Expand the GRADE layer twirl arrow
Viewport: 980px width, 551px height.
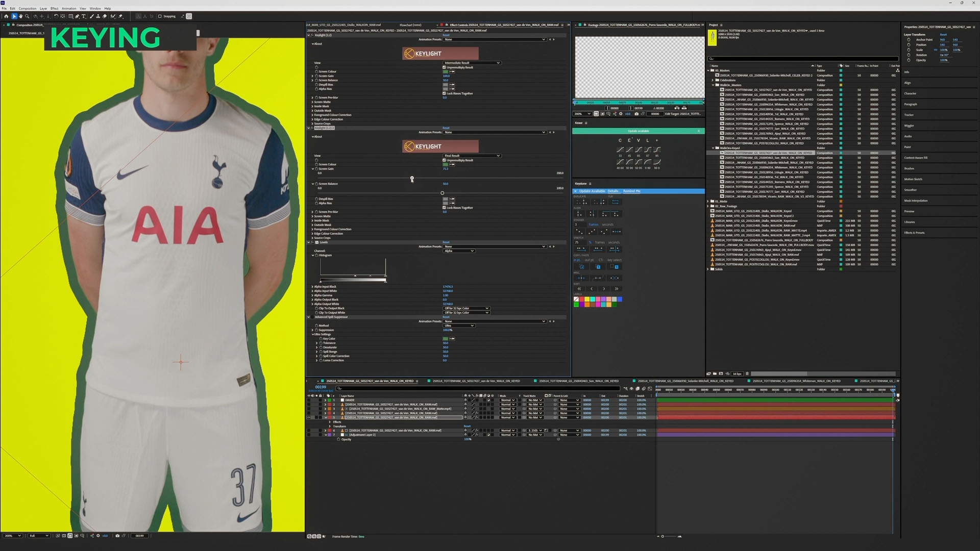[325, 400]
